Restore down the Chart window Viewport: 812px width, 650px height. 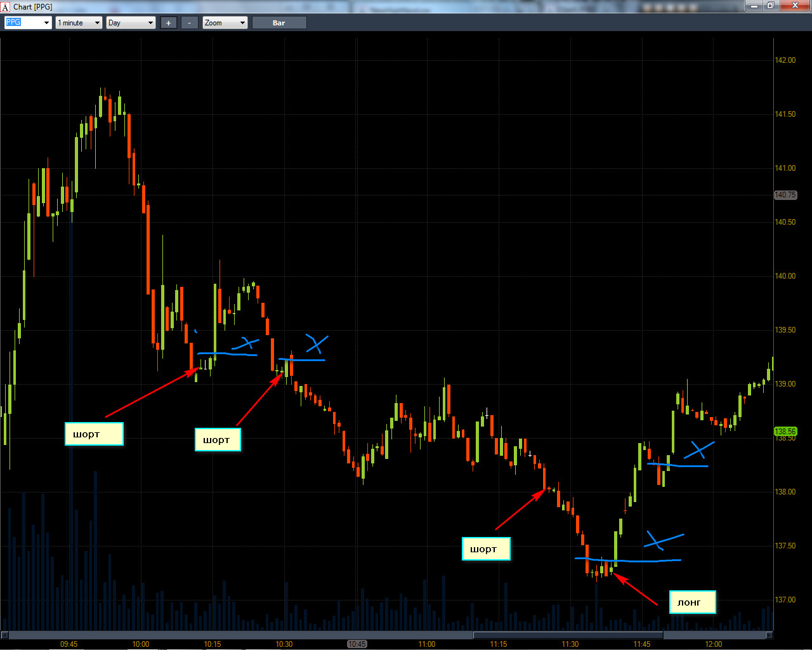(770, 6)
